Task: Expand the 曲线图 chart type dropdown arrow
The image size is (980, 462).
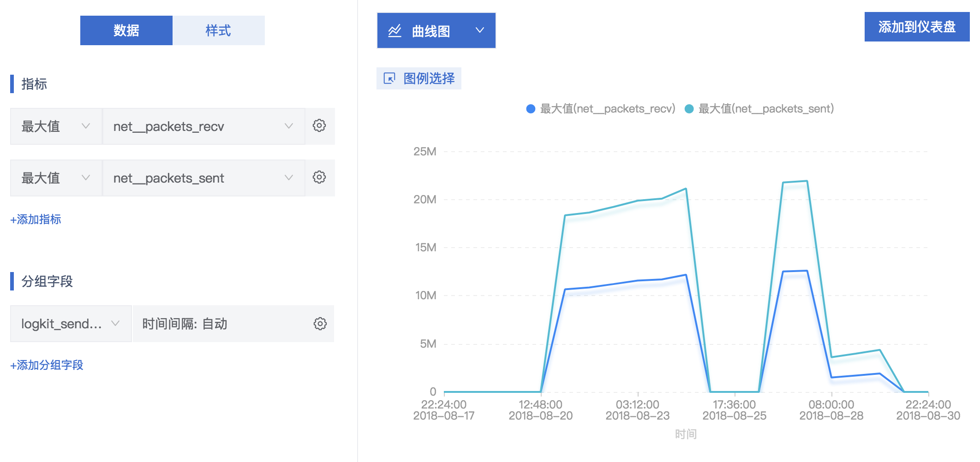Action: pyautogui.click(x=480, y=30)
